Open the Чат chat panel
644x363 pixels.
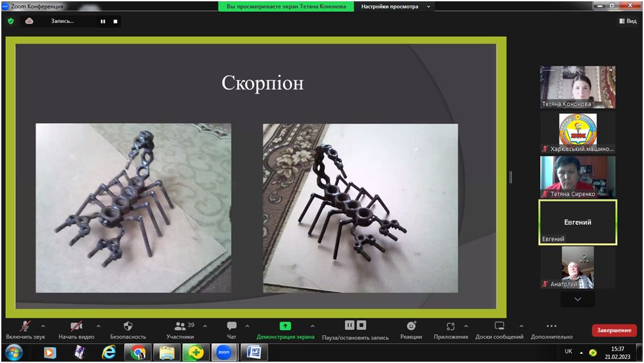click(x=232, y=329)
